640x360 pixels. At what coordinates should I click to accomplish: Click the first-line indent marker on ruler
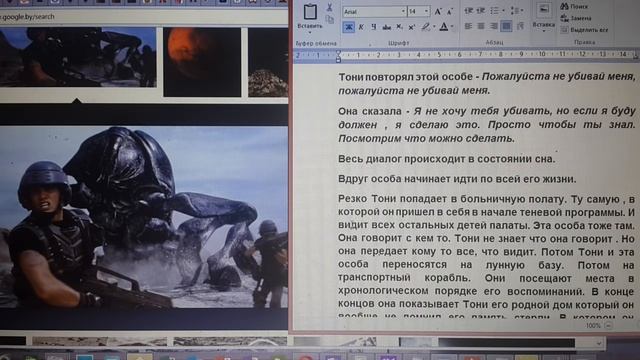[x=338, y=53]
